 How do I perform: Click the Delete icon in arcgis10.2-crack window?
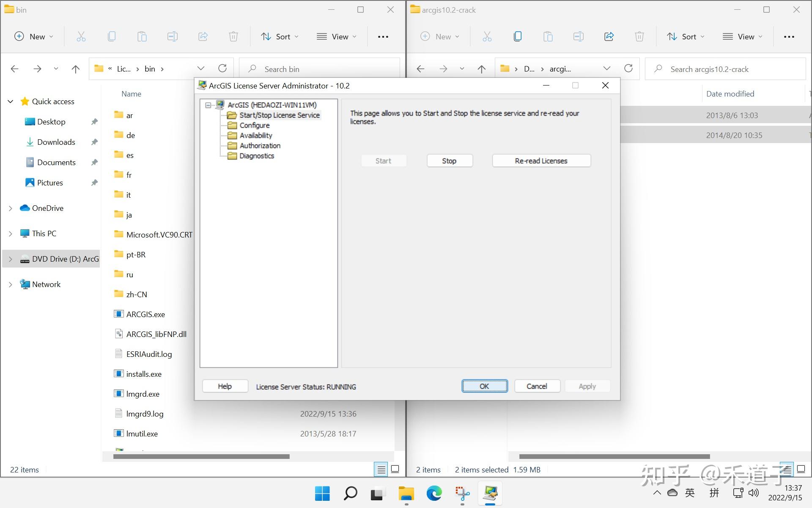(x=639, y=37)
